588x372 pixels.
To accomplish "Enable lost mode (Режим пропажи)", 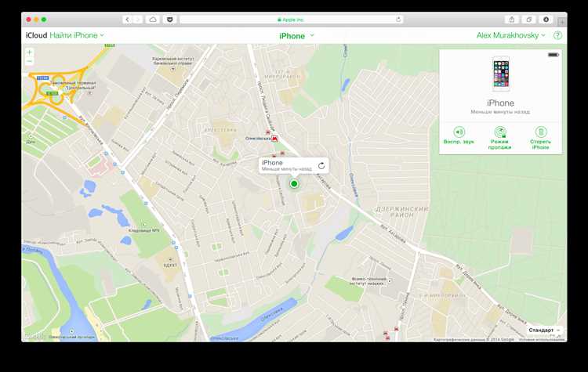I will [x=499, y=138].
